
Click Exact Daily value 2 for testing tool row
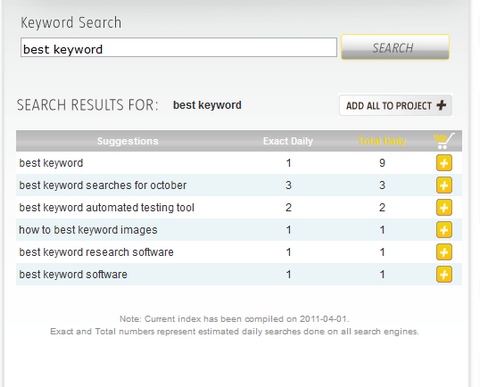[288, 208]
